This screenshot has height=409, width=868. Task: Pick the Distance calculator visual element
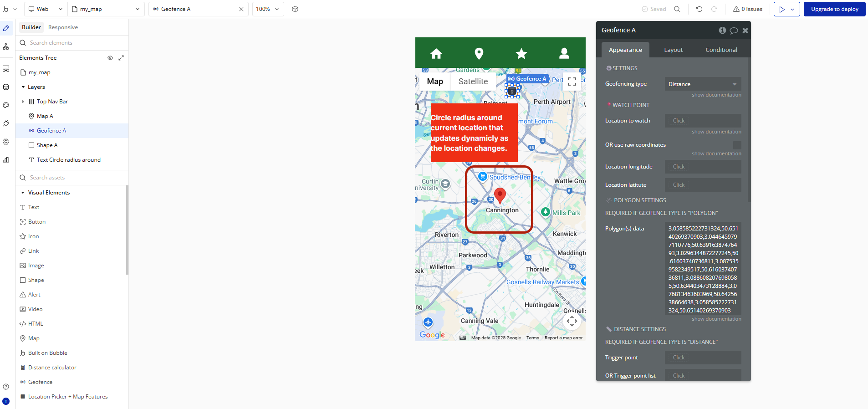pyautogui.click(x=52, y=368)
